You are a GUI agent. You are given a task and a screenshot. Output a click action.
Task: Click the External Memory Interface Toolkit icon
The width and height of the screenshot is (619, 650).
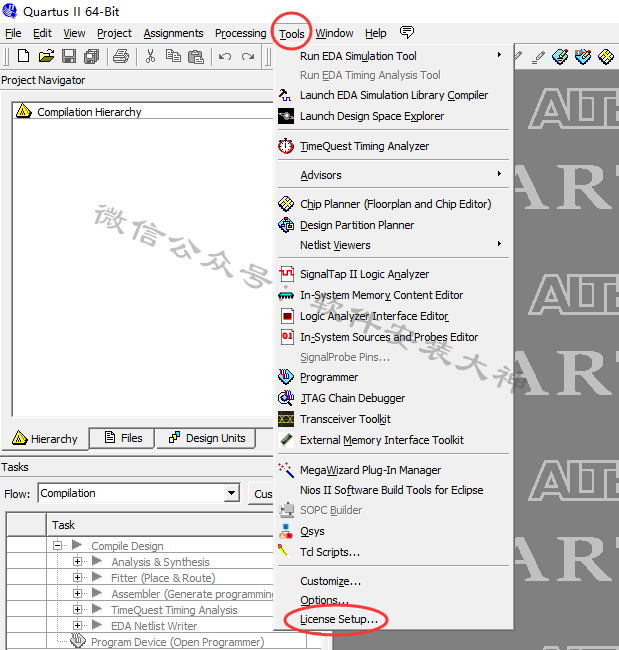(286, 440)
